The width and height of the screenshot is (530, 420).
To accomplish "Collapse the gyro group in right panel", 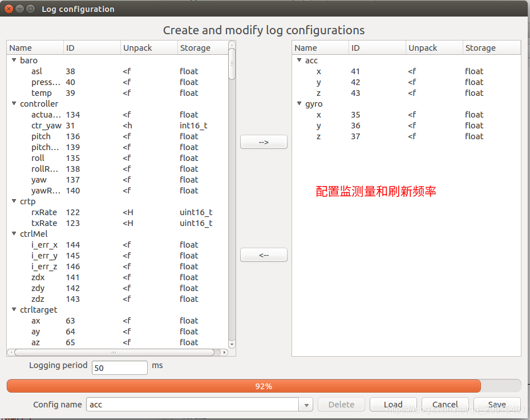I will (x=299, y=103).
